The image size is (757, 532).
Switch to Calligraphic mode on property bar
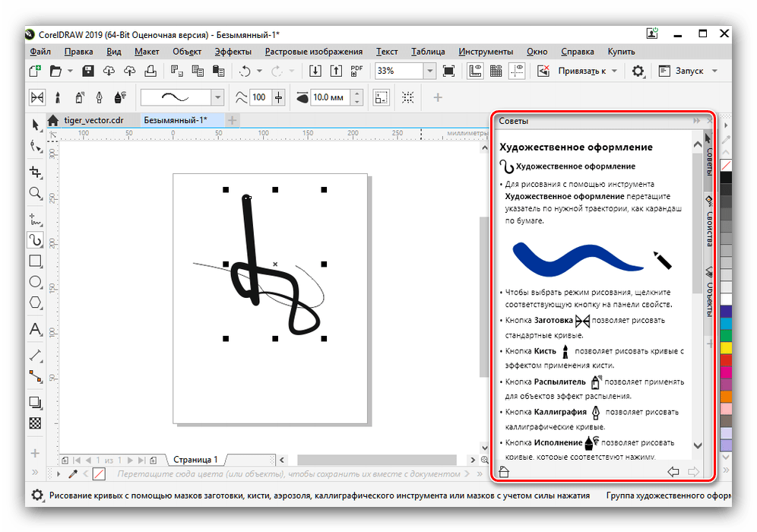point(98,97)
